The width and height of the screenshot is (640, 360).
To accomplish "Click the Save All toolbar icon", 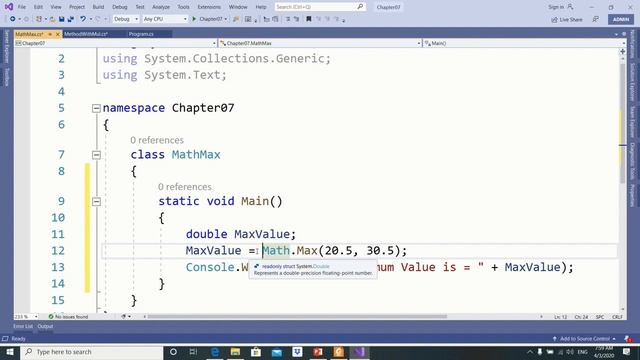I will [x=71, y=19].
